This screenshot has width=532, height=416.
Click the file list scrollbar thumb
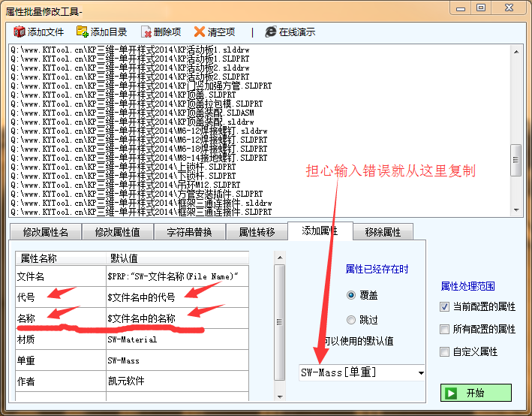point(516,160)
